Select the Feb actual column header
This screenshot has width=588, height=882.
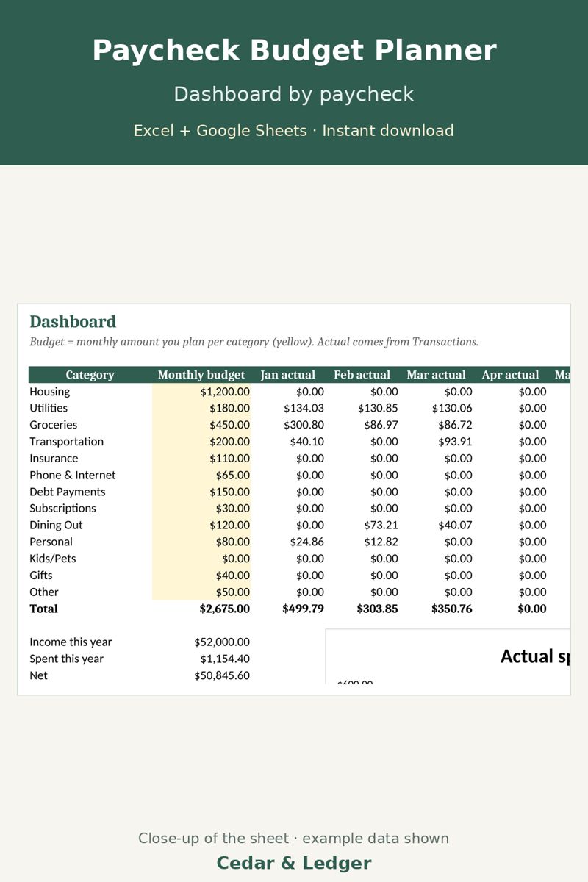tap(362, 375)
